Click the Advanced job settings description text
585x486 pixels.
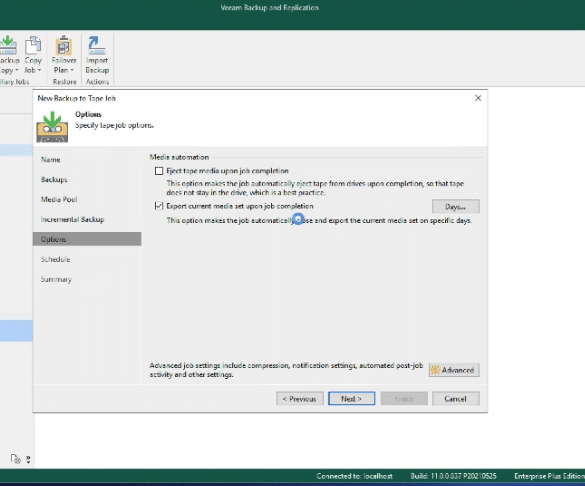click(x=286, y=370)
